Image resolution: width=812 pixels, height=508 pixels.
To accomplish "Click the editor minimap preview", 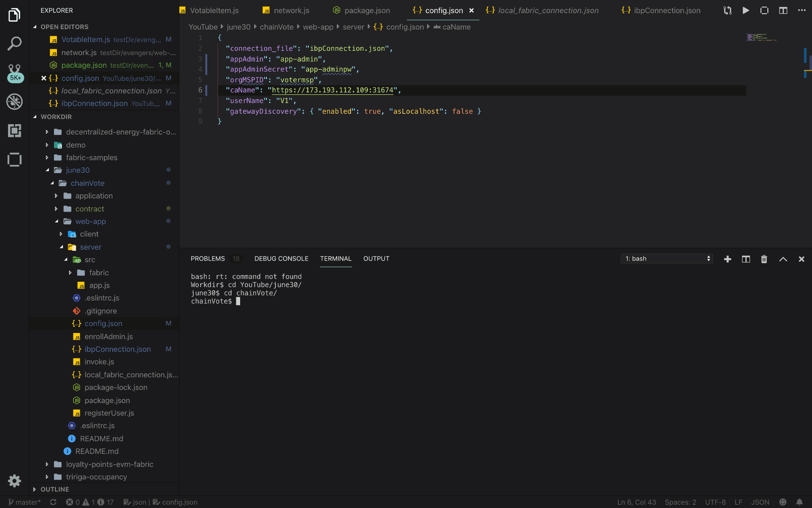I will tap(762, 37).
